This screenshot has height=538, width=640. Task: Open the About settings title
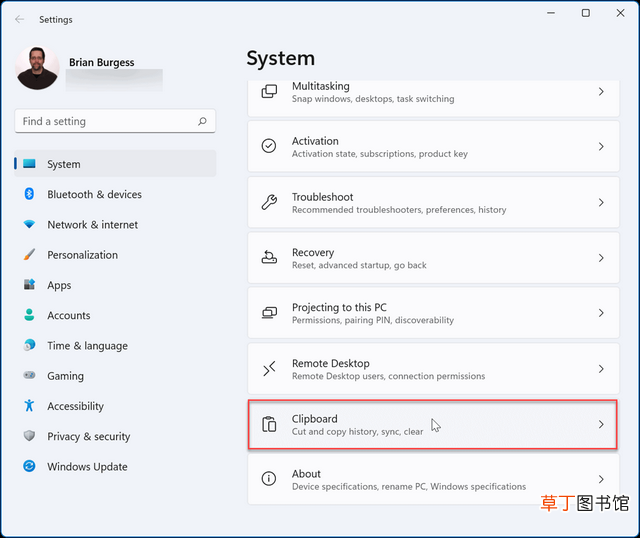click(x=306, y=474)
